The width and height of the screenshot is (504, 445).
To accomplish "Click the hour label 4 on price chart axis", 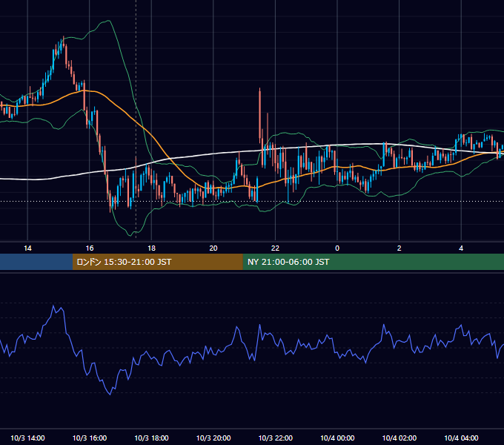I will tap(461, 248).
